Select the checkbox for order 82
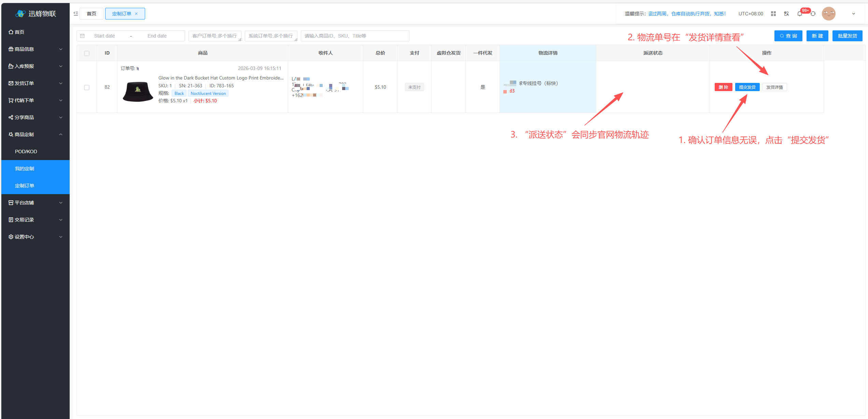 pos(87,87)
